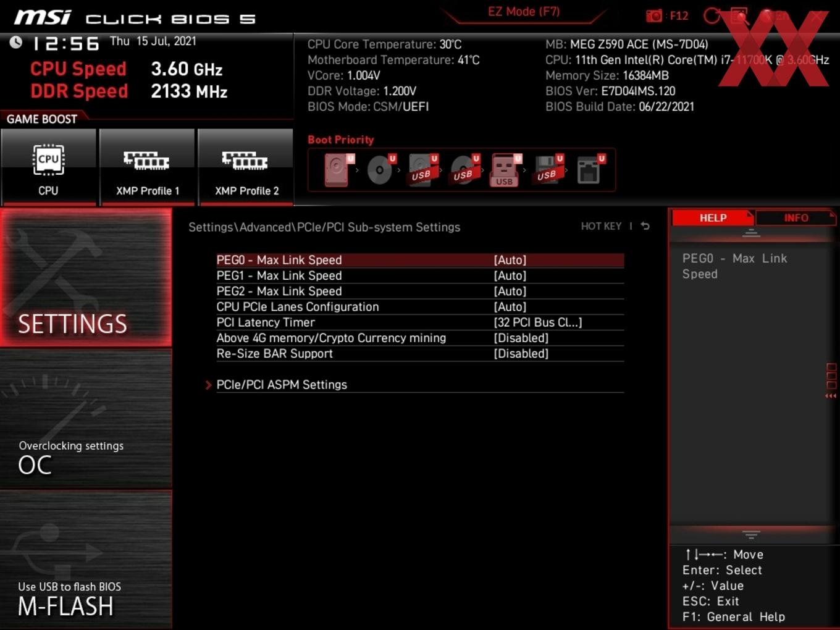Viewport: 840px width, 630px height.
Task: Select the optical disc boot device icon
Action: click(x=380, y=170)
